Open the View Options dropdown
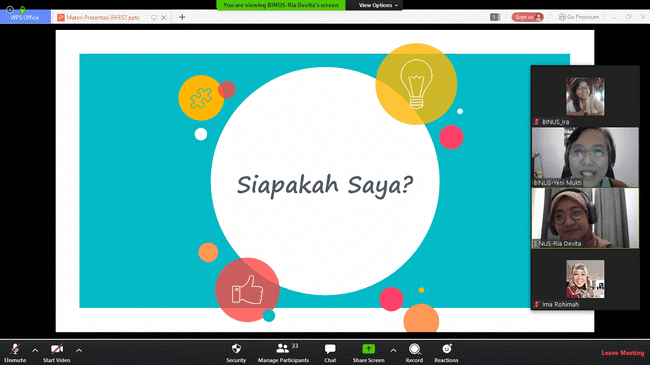The width and height of the screenshot is (650, 365). coord(378,5)
